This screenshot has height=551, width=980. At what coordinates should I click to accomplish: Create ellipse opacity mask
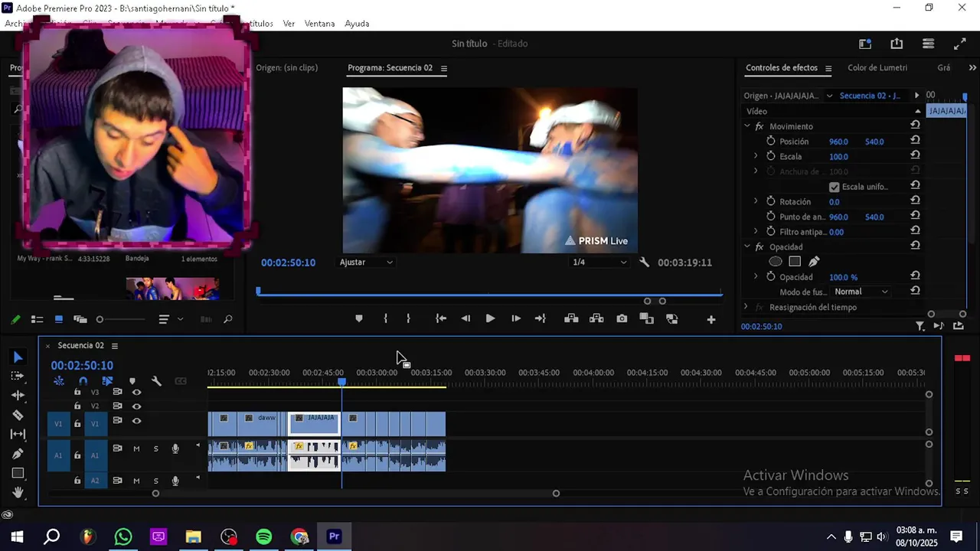click(776, 262)
